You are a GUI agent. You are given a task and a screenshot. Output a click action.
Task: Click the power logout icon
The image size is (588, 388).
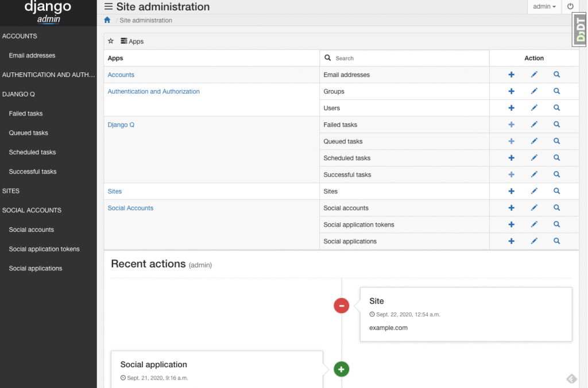coord(570,6)
